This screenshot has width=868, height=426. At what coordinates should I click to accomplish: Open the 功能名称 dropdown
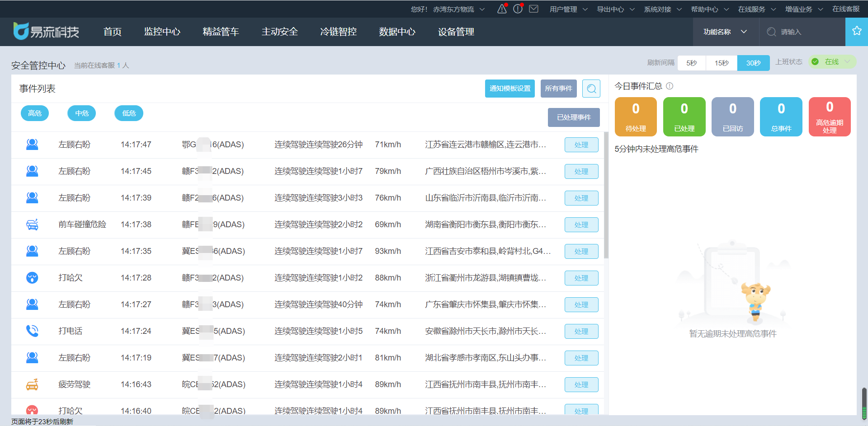point(725,32)
